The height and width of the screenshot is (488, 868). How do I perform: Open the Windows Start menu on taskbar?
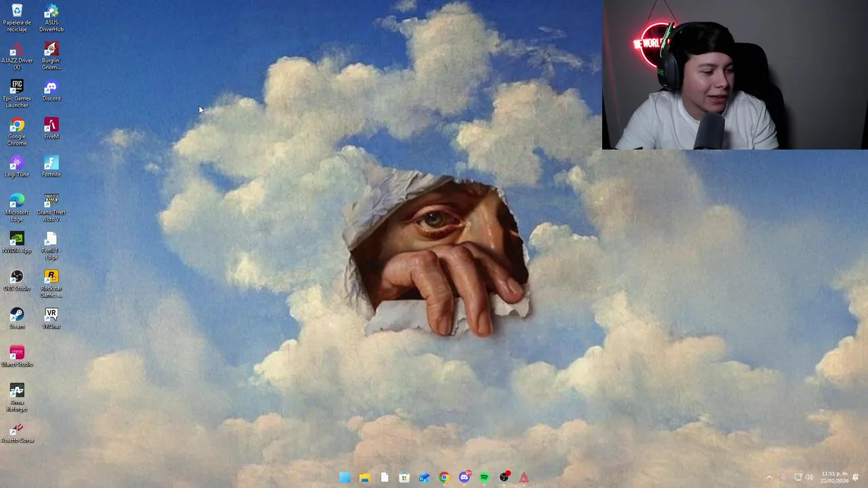(x=344, y=478)
